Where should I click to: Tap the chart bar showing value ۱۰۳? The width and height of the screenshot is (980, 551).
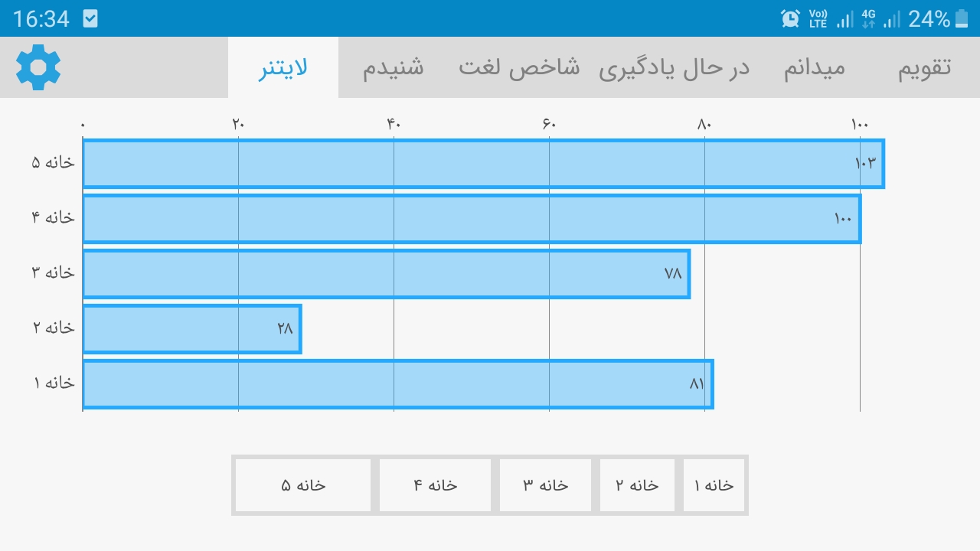[x=482, y=164]
